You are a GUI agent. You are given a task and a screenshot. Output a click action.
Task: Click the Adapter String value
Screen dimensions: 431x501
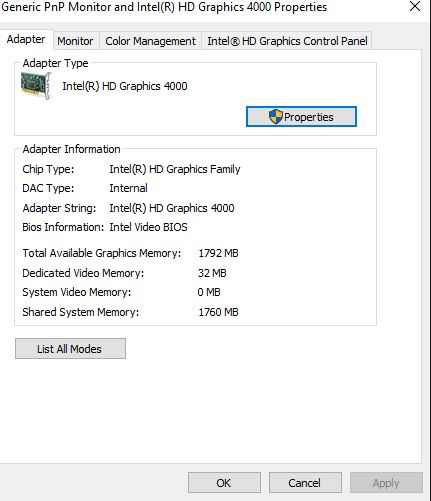tap(172, 208)
